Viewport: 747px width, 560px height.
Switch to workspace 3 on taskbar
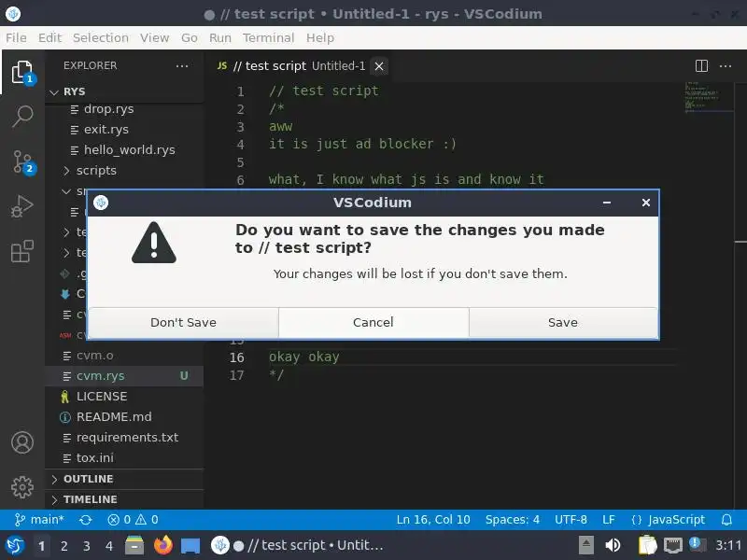86,546
